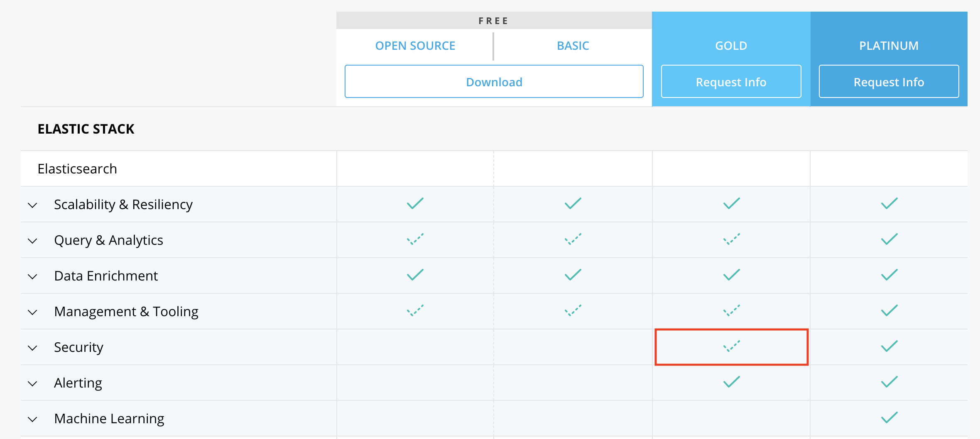This screenshot has height=439, width=980.
Task: Click Gold dotted checkmark for Management & Tooling
Action: click(x=732, y=310)
